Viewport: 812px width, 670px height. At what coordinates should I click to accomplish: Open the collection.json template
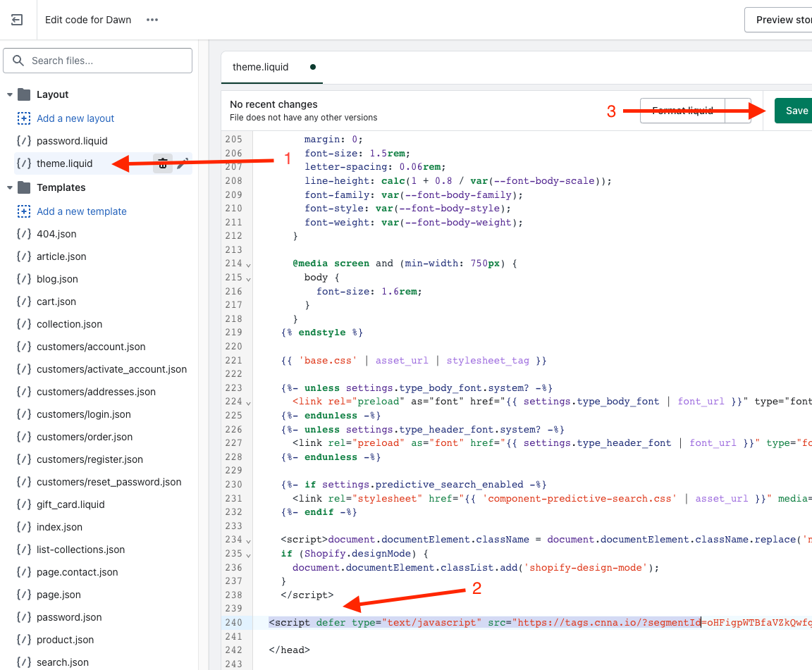(x=69, y=324)
